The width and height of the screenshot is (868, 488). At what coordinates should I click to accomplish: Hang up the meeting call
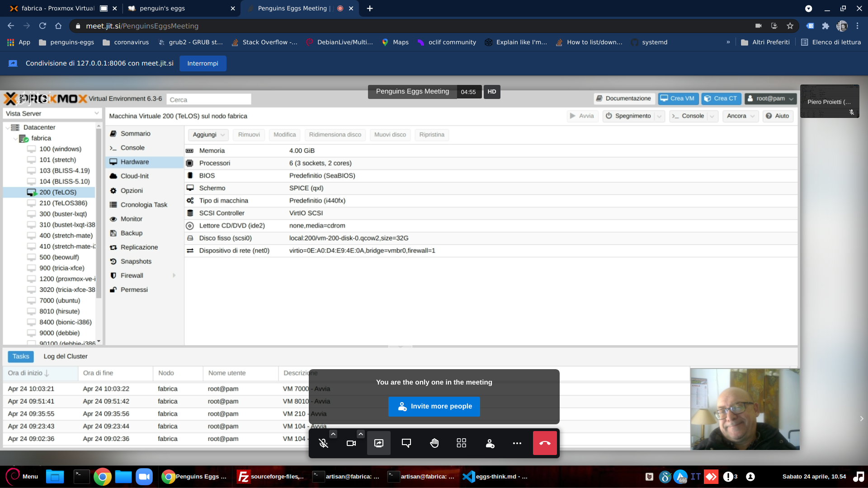tap(545, 443)
